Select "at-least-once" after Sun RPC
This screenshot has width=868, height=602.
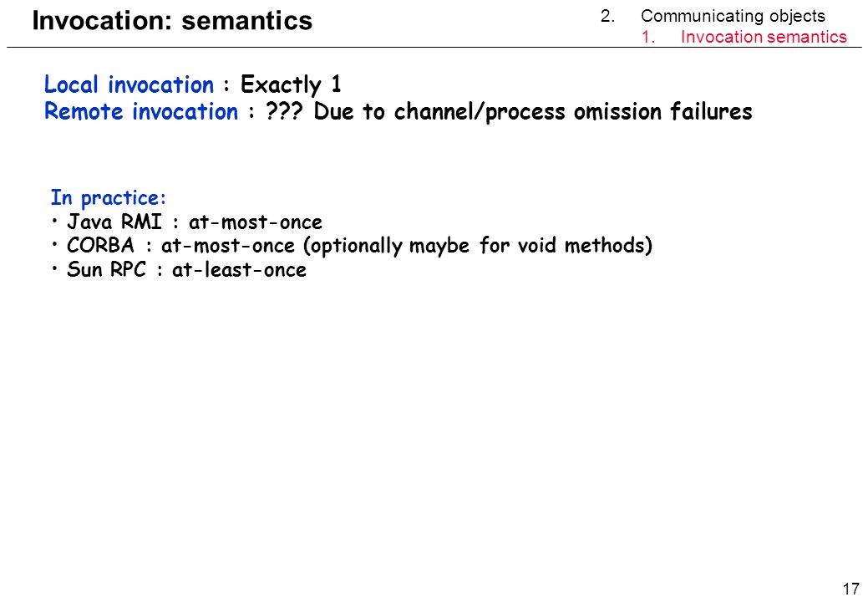point(239,270)
